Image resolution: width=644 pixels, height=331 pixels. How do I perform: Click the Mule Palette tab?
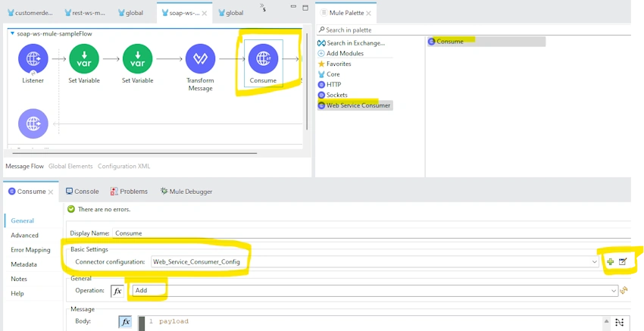coord(346,13)
